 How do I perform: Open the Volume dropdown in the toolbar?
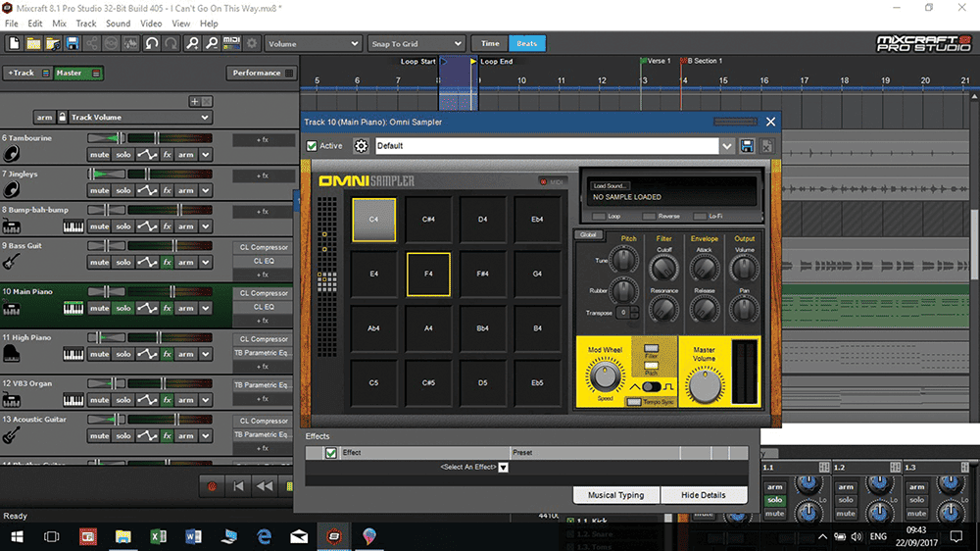point(313,44)
